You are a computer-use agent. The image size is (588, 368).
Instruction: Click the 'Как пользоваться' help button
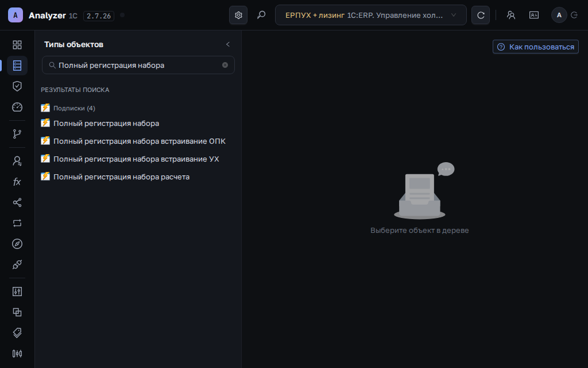[536, 47]
